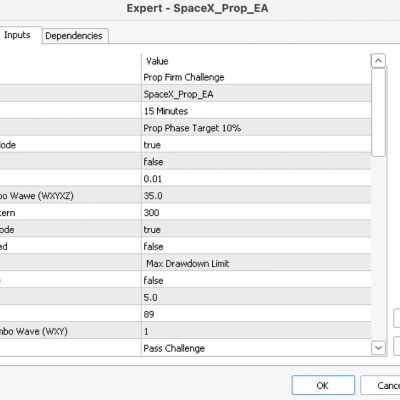Confirm settings with the OK button
This screenshot has height=400, width=400.
click(x=323, y=385)
